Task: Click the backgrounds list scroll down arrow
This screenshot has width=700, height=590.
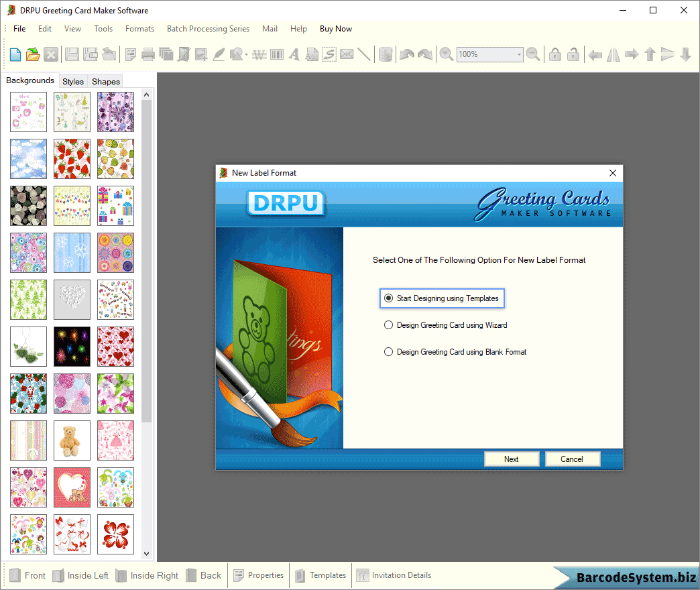Action: click(x=146, y=554)
